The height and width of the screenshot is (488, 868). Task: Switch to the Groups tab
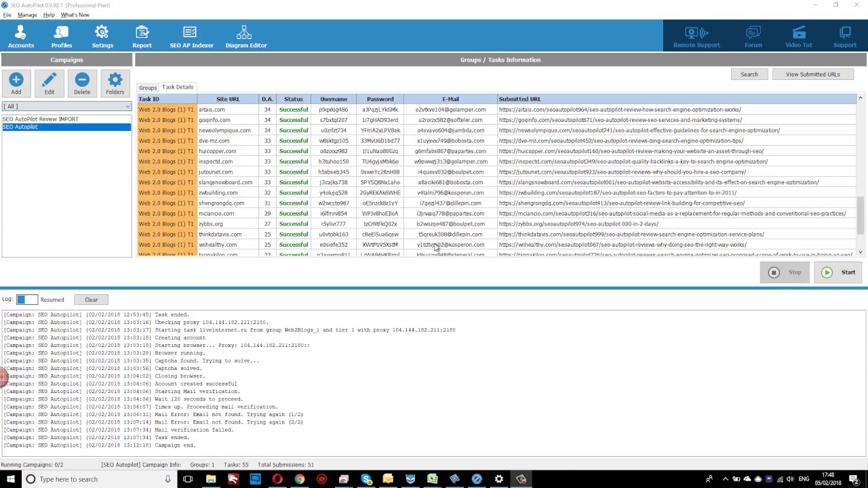(x=148, y=88)
